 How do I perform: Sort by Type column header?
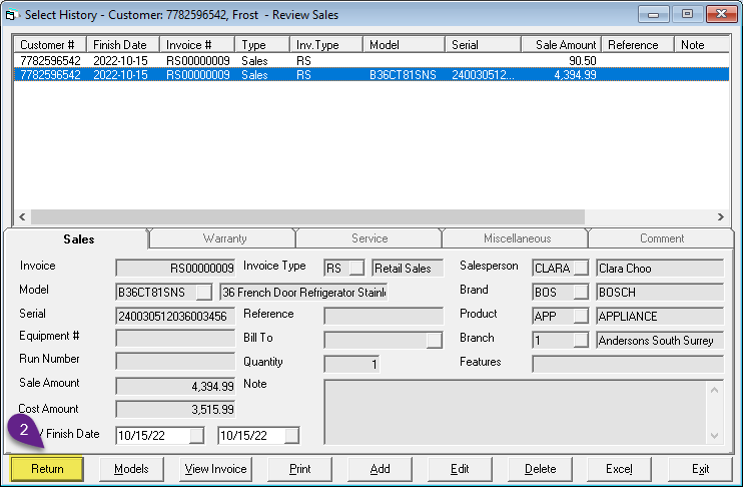tap(262, 45)
